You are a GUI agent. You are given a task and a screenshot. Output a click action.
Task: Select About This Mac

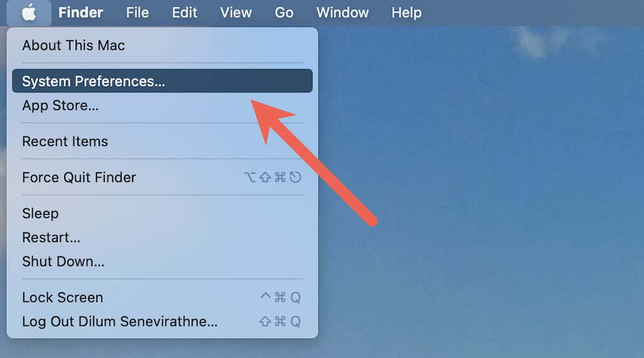[x=162, y=45]
